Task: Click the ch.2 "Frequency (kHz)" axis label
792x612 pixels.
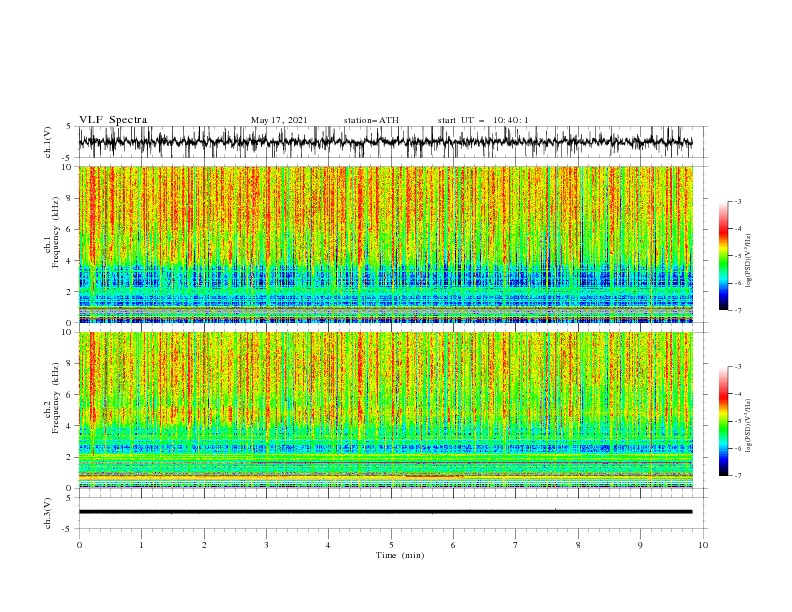Action: (56, 398)
